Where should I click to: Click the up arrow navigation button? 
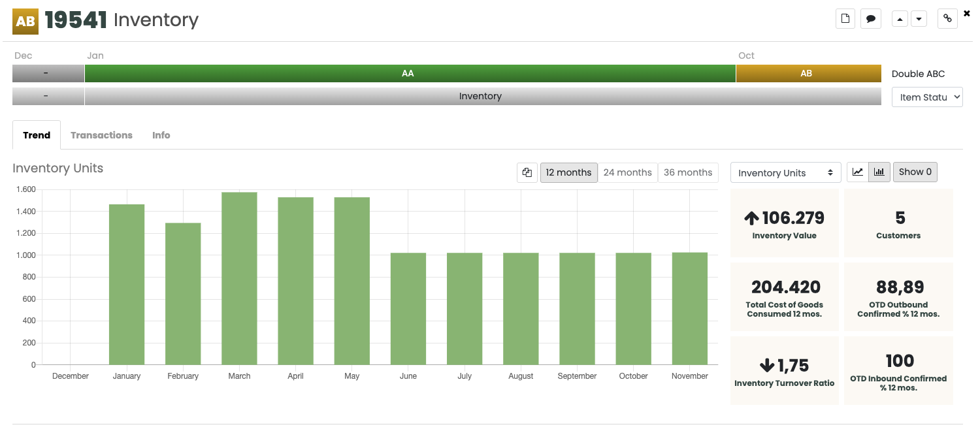coord(900,19)
